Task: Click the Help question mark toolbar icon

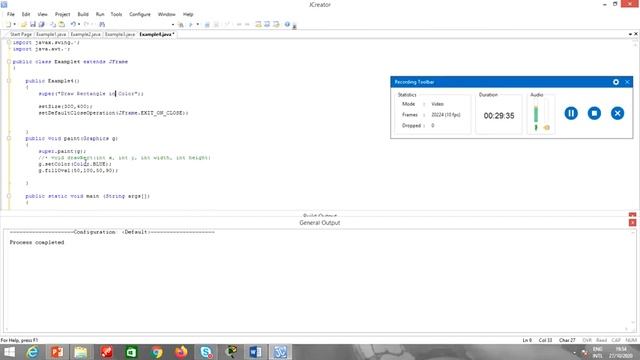Action: pos(287,24)
